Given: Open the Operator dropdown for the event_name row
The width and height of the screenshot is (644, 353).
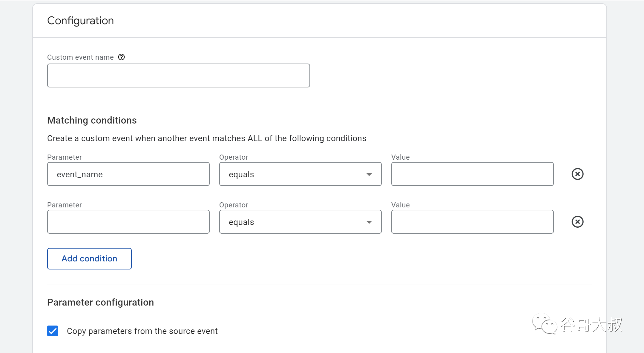Looking at the screenshot, I should (x=300, y=174).
